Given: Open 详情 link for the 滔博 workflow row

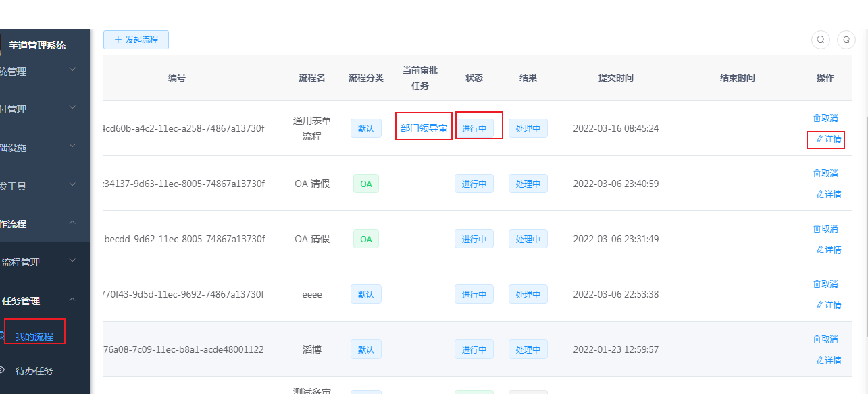Looking at the screenshot, I should tap(829, 360).
